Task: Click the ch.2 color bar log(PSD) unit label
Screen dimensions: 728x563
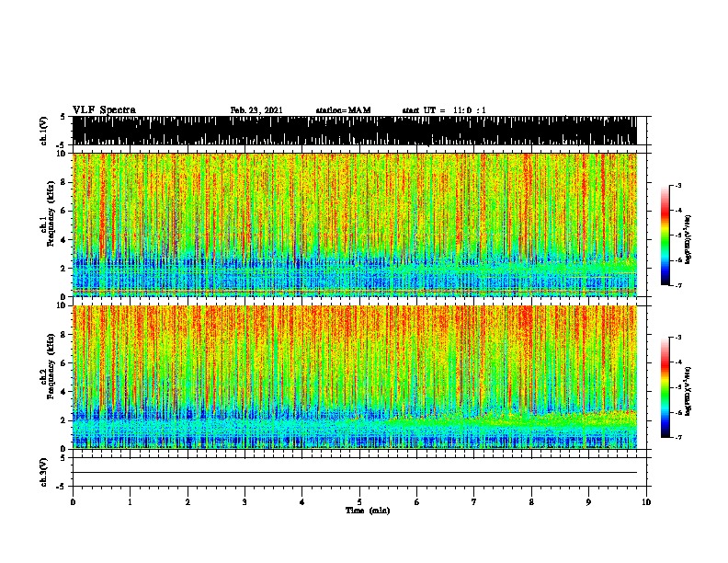Action: coord(688,391)
